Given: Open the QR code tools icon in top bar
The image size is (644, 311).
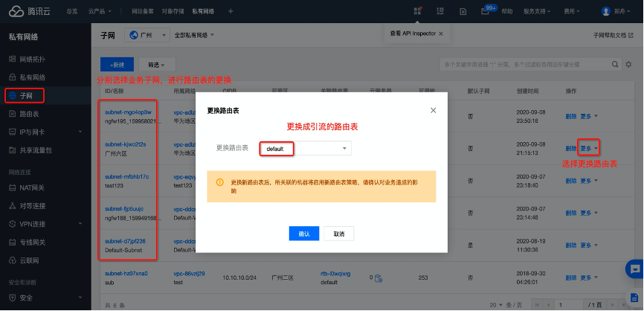Looking at the screenshot, I should (418, 11).
